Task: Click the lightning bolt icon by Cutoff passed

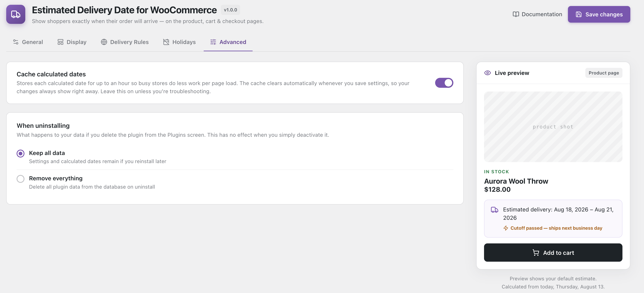Action: (x=506, y=228)
